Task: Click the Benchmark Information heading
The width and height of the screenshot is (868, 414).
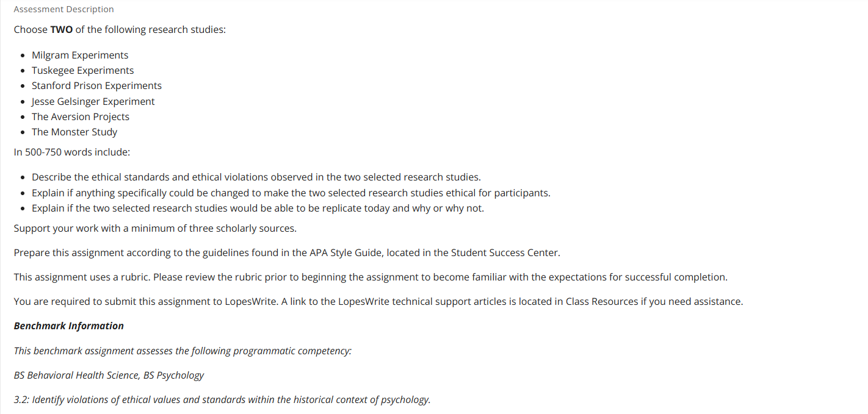Action: pyautogui.click(x=69, y=326)
